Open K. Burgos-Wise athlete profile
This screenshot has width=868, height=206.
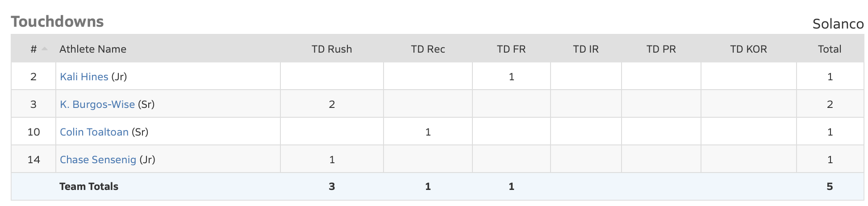click(97, 104)
